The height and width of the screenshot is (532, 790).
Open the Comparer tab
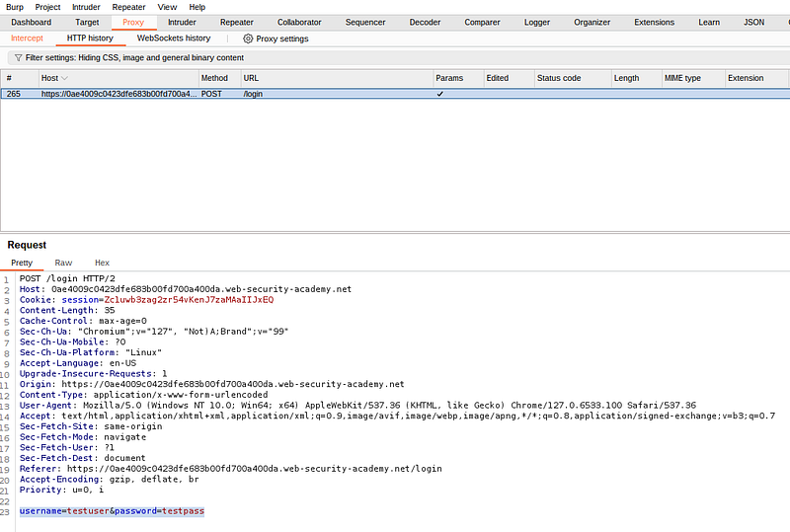(482, 22)
